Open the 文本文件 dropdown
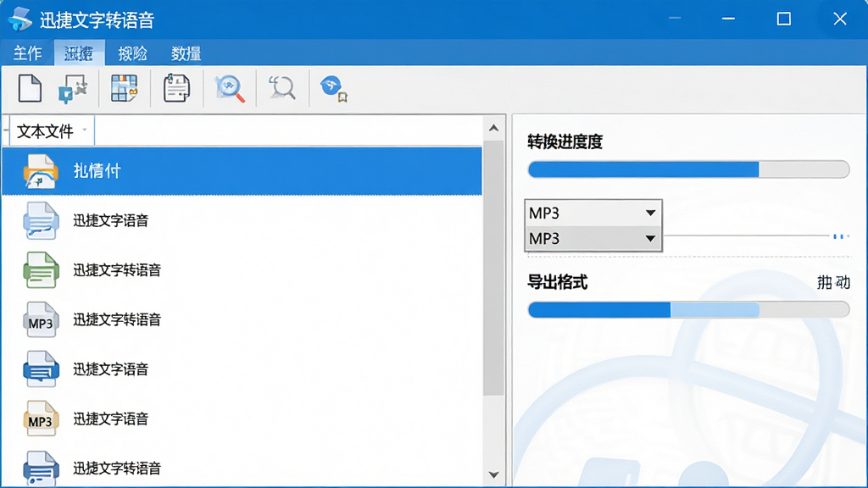The width and height of the screenshot is (868, 488). point(52,131)
